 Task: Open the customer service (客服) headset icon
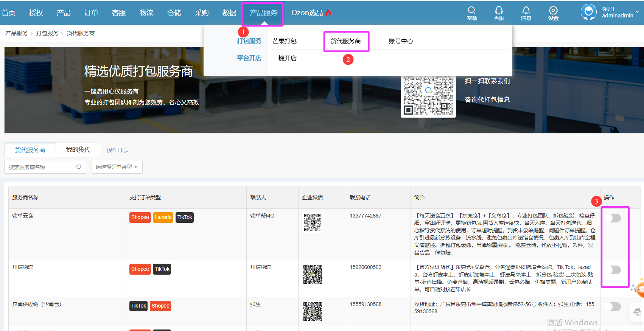(499, 11)
